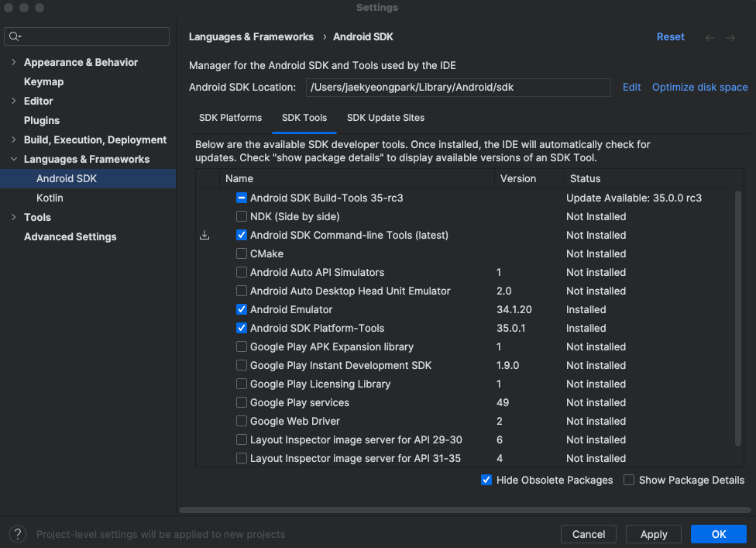Open the Plugins settings page

42,120
